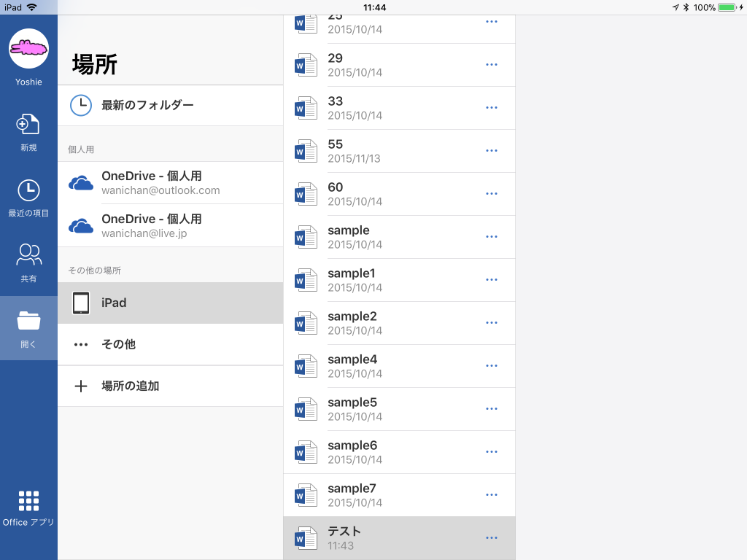Viewport: 747px width, 560px height.
Task: Show more options for file 55
Action: pyautogui.click(x=492, y=150)
